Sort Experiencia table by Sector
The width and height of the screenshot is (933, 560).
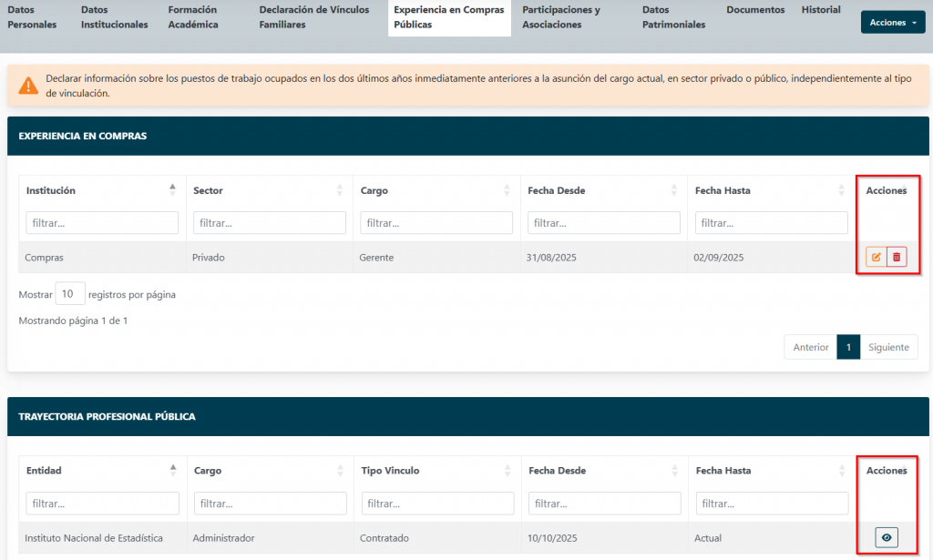[x=340, y=190]
